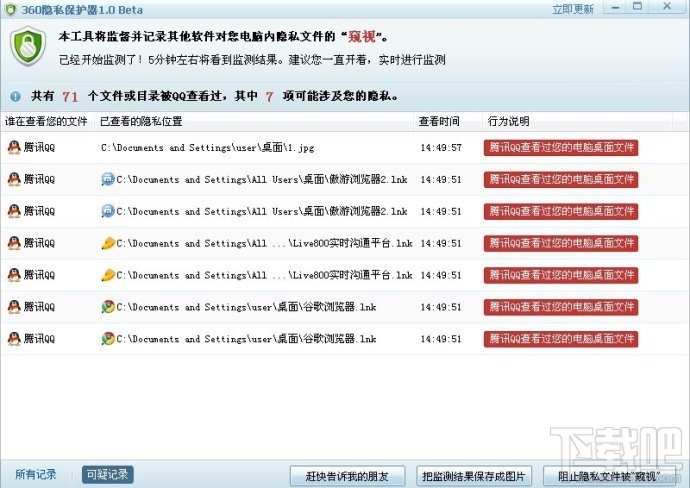Screen dimensions: 690x488
Task: Click the 360 green shield lock logo
Action: 28,46
